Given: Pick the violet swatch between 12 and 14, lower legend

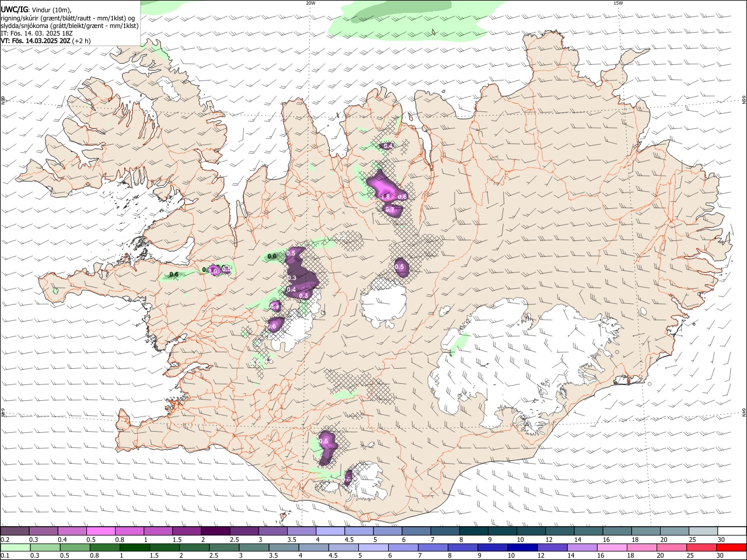Looking at the screenshot, I should click(x=552, y=548).
